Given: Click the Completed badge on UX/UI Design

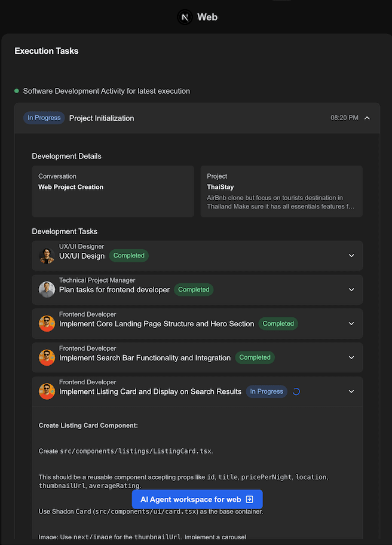Looking at the screenshot, I should click(129, 256).
